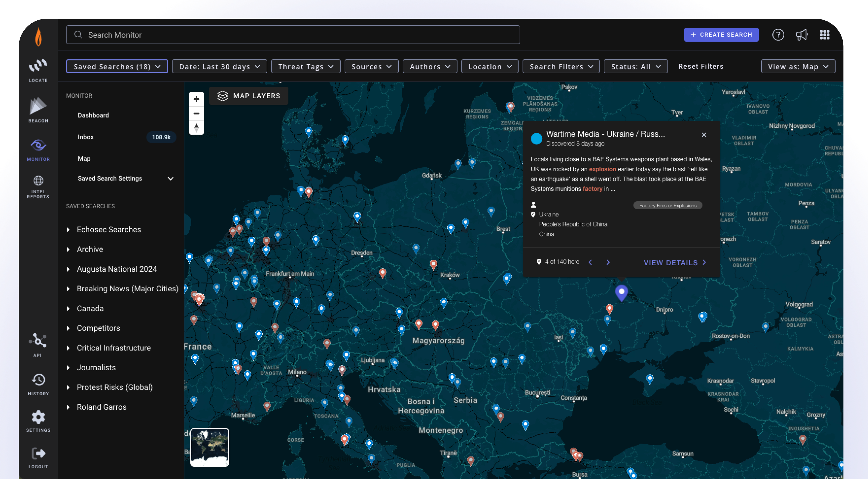Viewport: 868px width, 479px height.
Task: Open the Beacon module
Action: click(x=38, y=110)
